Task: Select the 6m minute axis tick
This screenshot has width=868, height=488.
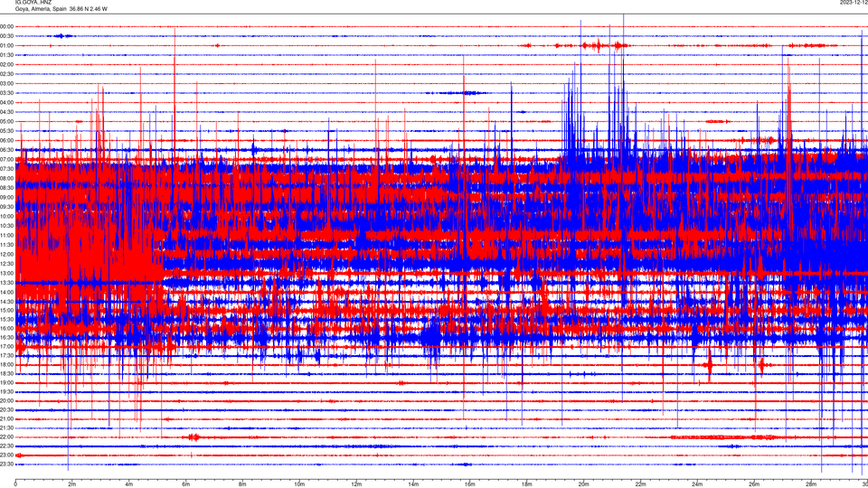Action: click(x=185, y=484)
